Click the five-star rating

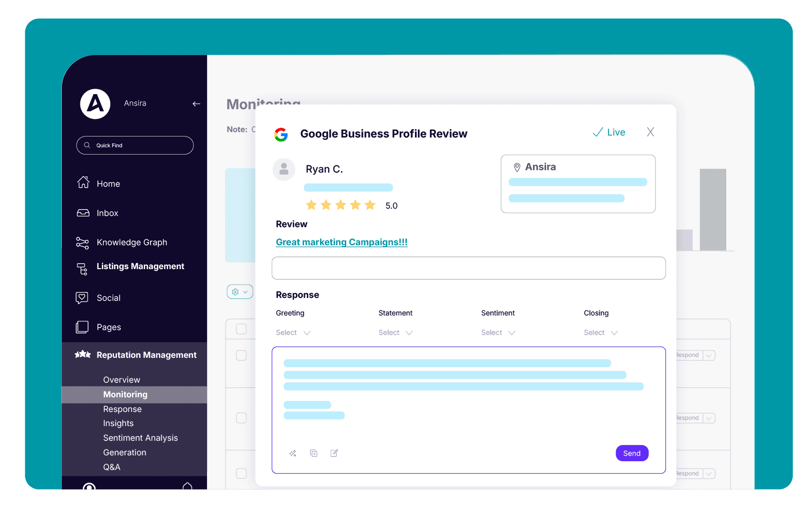(340, 205)
